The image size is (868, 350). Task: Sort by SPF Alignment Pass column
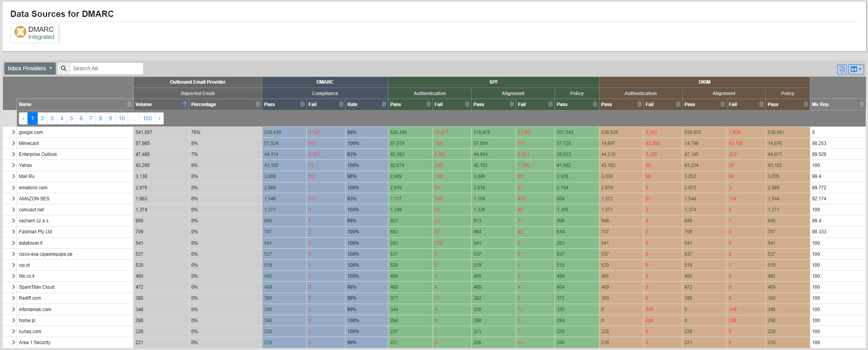tap(494, 104)
